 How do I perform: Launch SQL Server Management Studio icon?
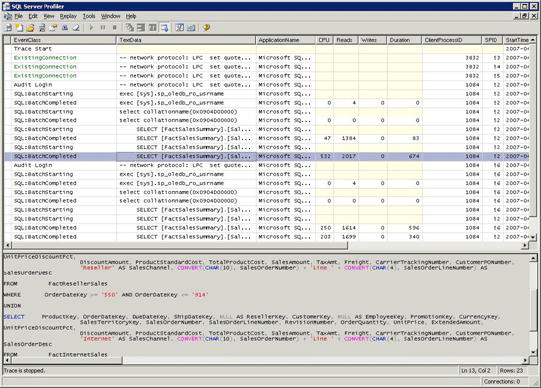(x=179, y=28)
